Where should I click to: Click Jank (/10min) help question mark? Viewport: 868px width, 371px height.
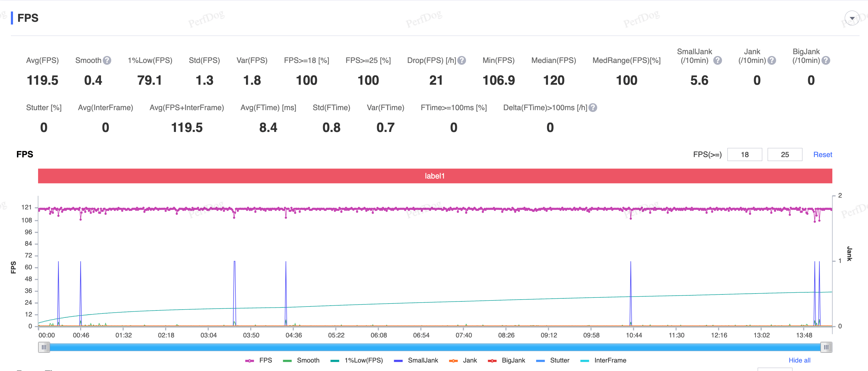tap(771, 61)
